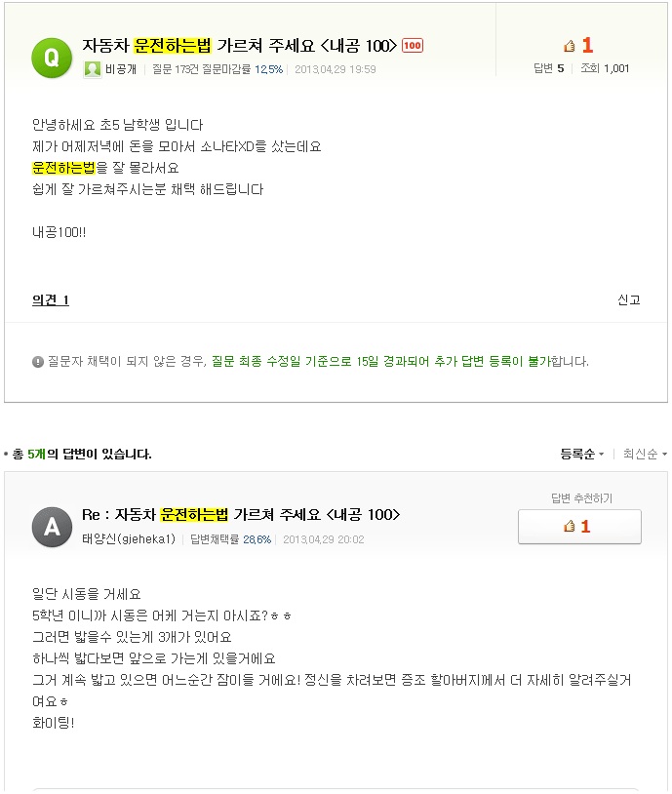672x794 pixels.
Task: Click the 신고 report link
Action: (x=629, y=299)
